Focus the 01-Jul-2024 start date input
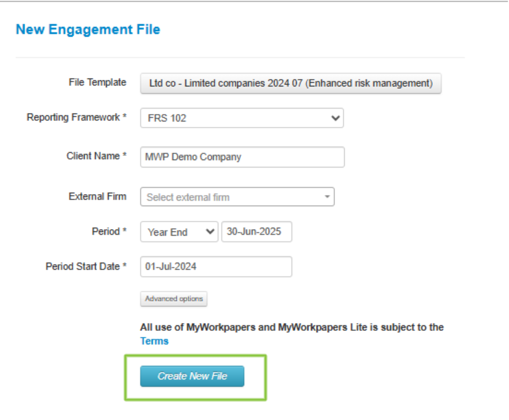The height and width of the screenshot is (420, 509). tap(216, 266)
